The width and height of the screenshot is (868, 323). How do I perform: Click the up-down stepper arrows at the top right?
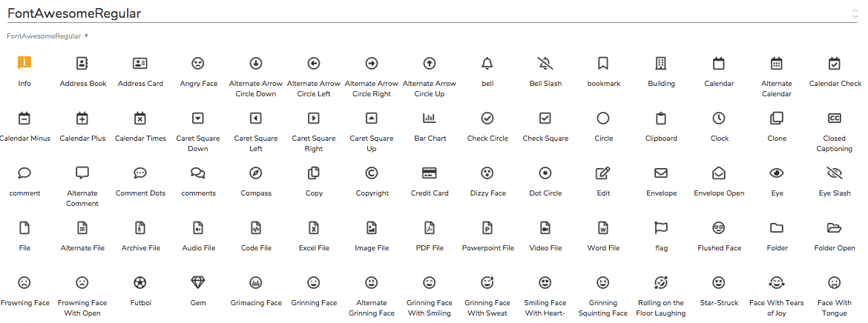click(855, 14)
